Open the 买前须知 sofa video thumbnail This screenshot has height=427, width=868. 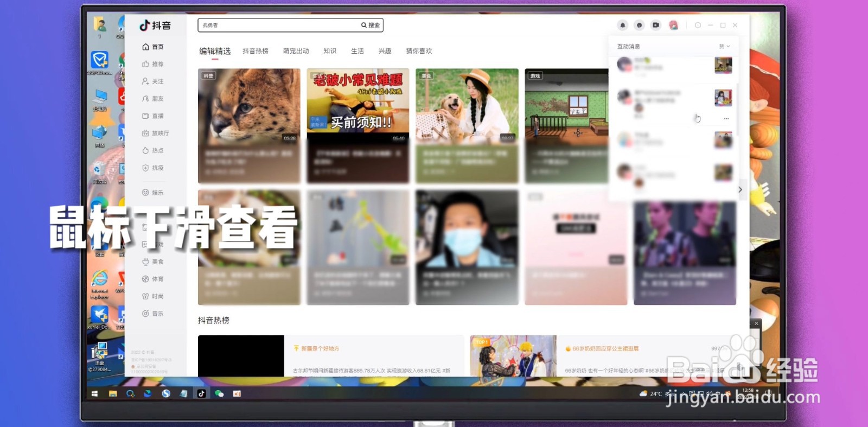pyautogui.click(x=358, y=106)
